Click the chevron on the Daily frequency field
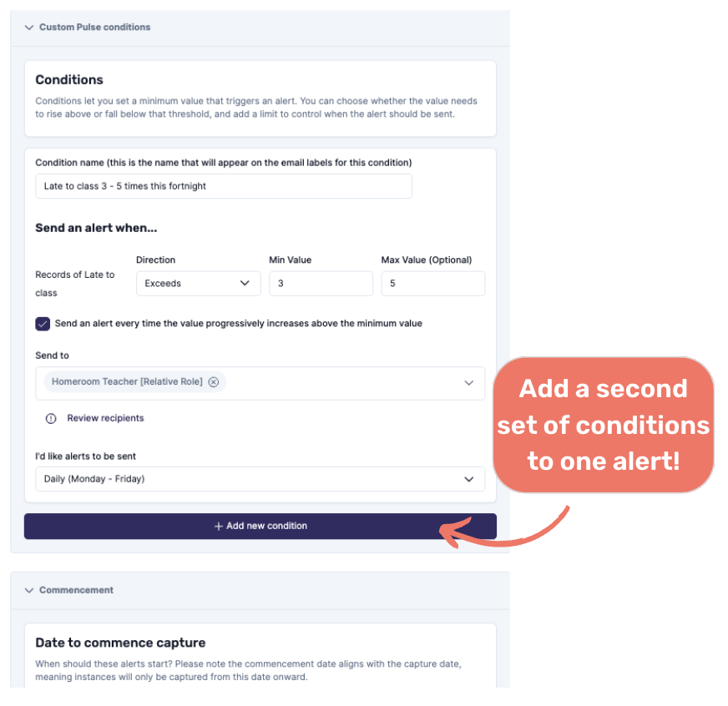The width and height of the screenshot is (728, 706). coord(468,479)
